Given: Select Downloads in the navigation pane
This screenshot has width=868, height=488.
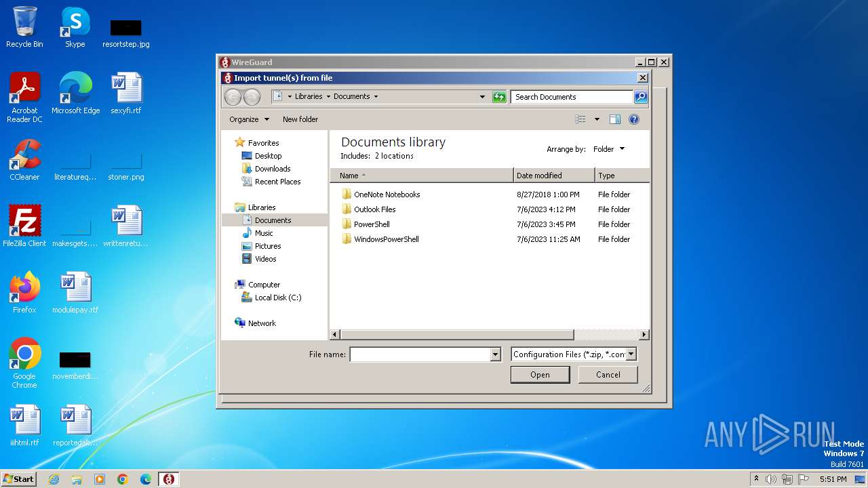Looking at the screenshot, I should coord(273,169).
